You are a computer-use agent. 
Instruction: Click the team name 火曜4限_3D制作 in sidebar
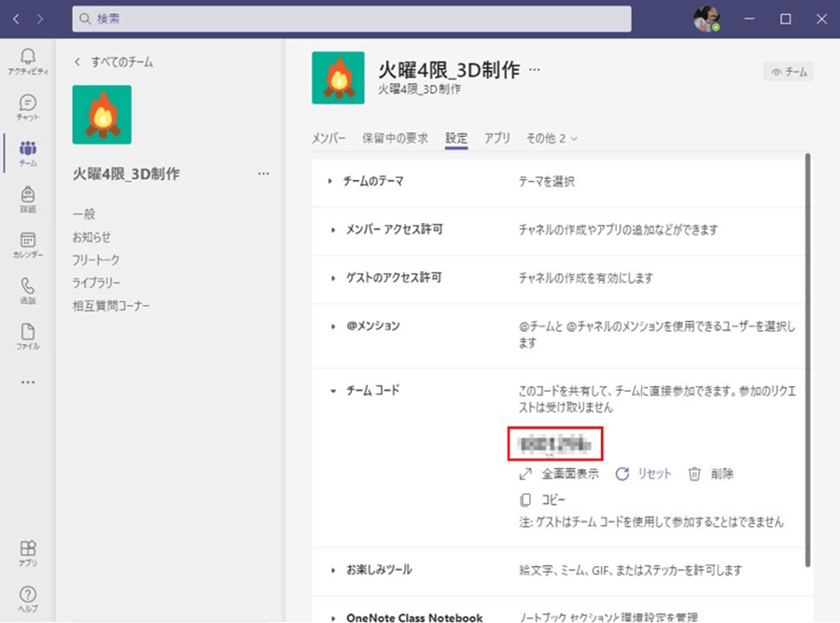[126, 173]
